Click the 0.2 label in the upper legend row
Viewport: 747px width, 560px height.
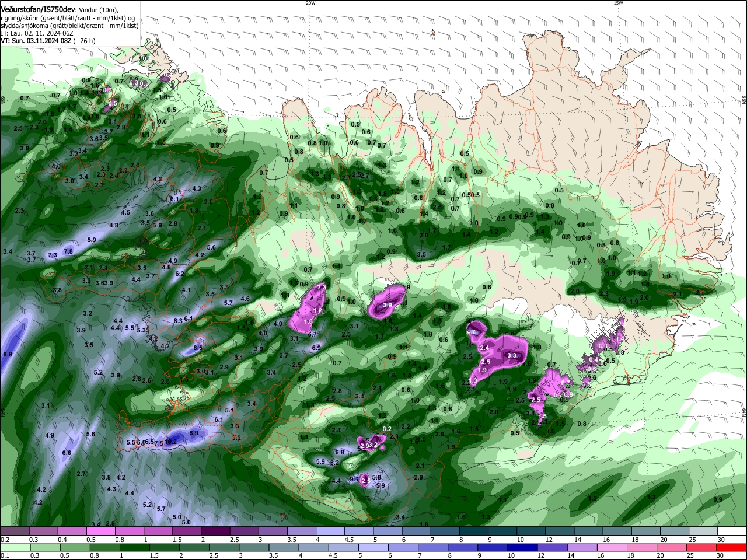click(x=4, y=540)
